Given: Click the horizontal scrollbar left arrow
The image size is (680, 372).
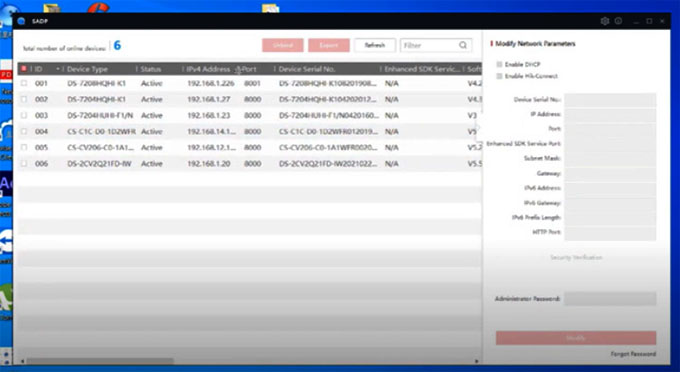Looking at the screenshot, I should [x=23, y=361].
